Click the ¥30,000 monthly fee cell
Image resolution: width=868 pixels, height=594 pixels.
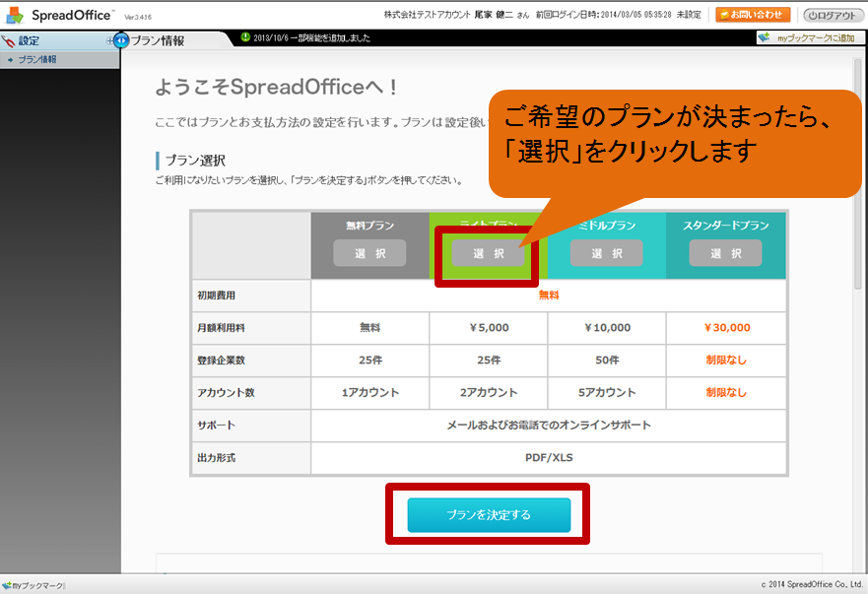click(727, 328)
